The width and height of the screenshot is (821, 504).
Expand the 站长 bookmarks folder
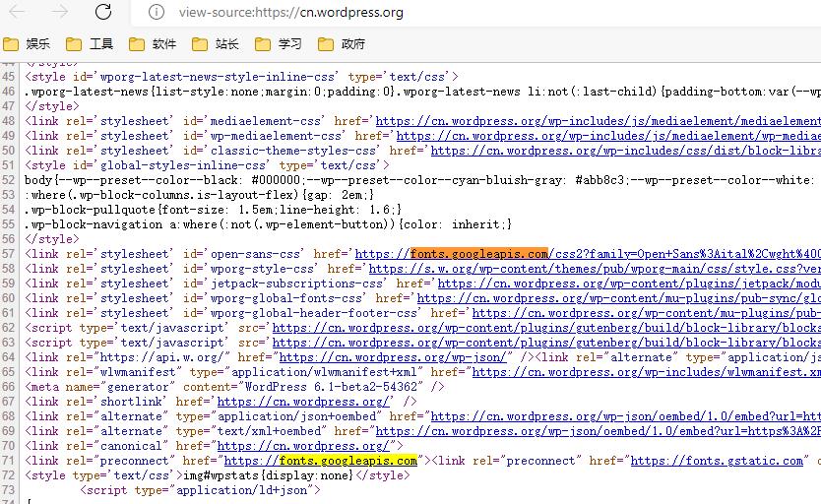(x=217, y=43)
